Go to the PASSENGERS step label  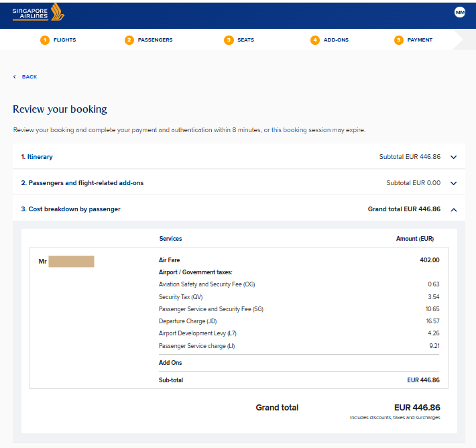tap(155, 40)
